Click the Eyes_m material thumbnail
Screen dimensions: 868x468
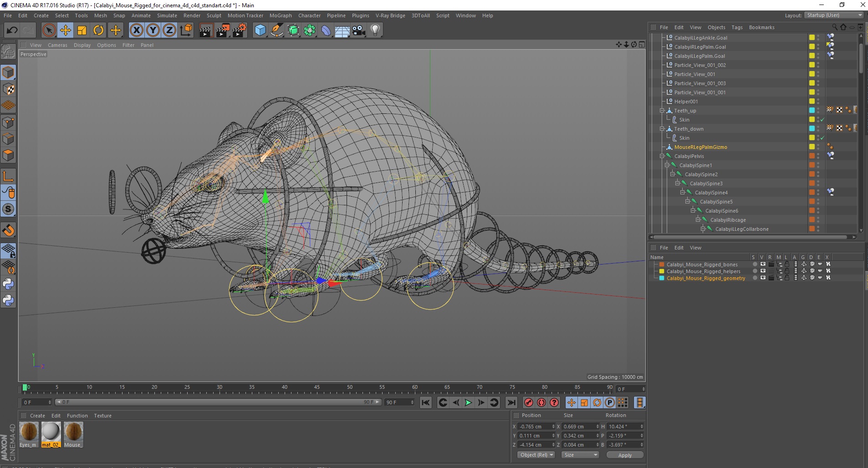pos(29,431)
